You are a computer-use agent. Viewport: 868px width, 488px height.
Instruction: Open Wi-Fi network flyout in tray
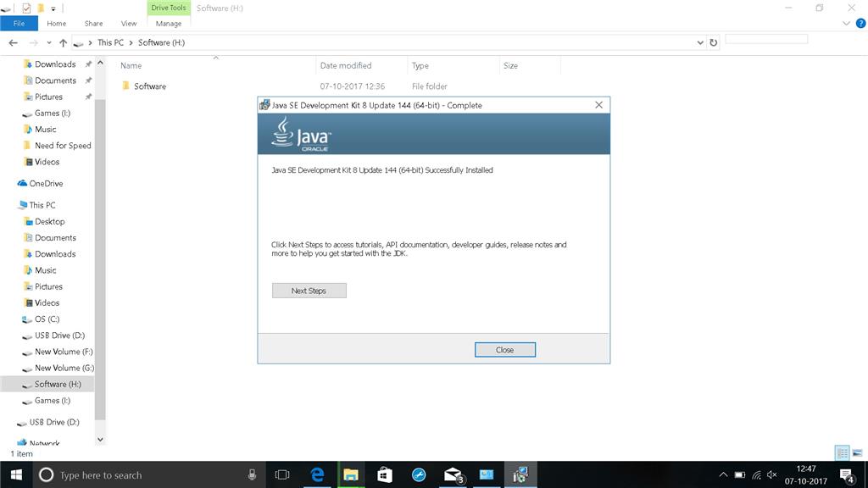coord(756,474)
